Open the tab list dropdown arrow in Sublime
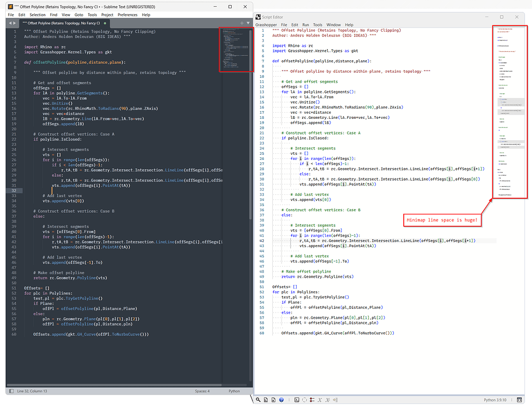 tap(248, 23)
